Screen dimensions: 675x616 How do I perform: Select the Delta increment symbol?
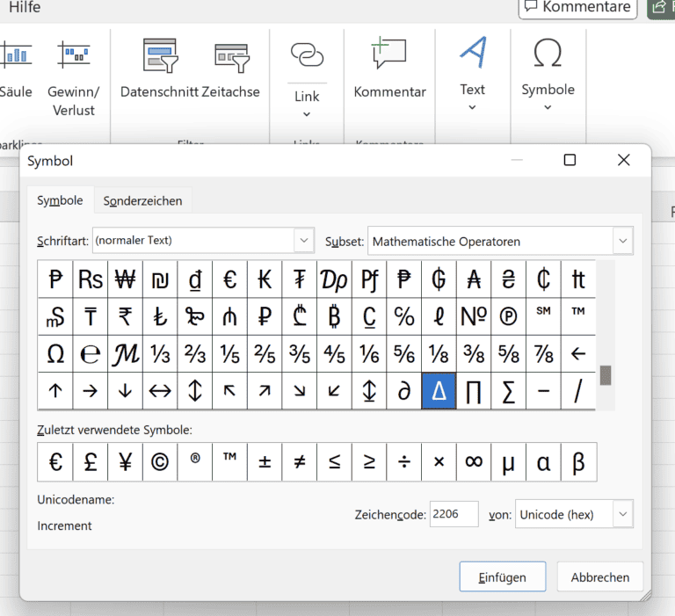tap(439, 391)
